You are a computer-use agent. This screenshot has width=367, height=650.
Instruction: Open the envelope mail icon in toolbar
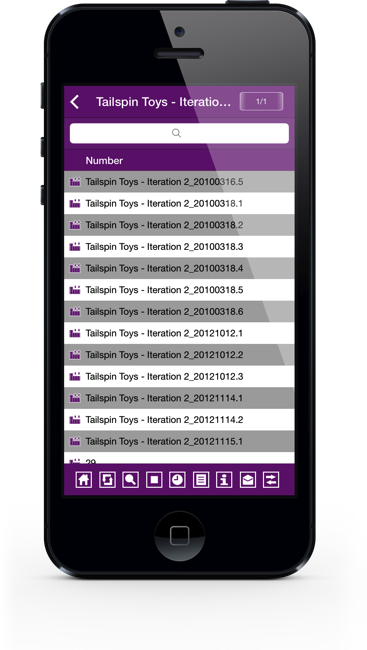coord(248,480)
